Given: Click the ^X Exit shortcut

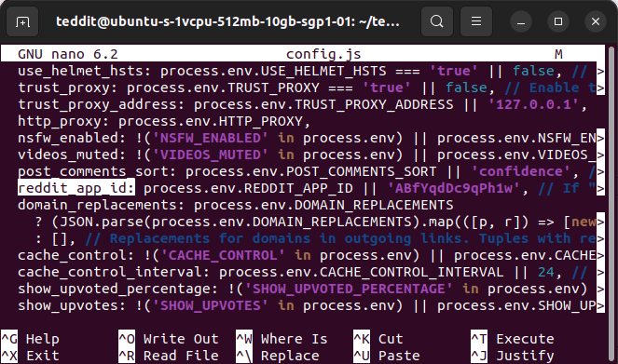Looking at the screenshot, I should 31,356.
